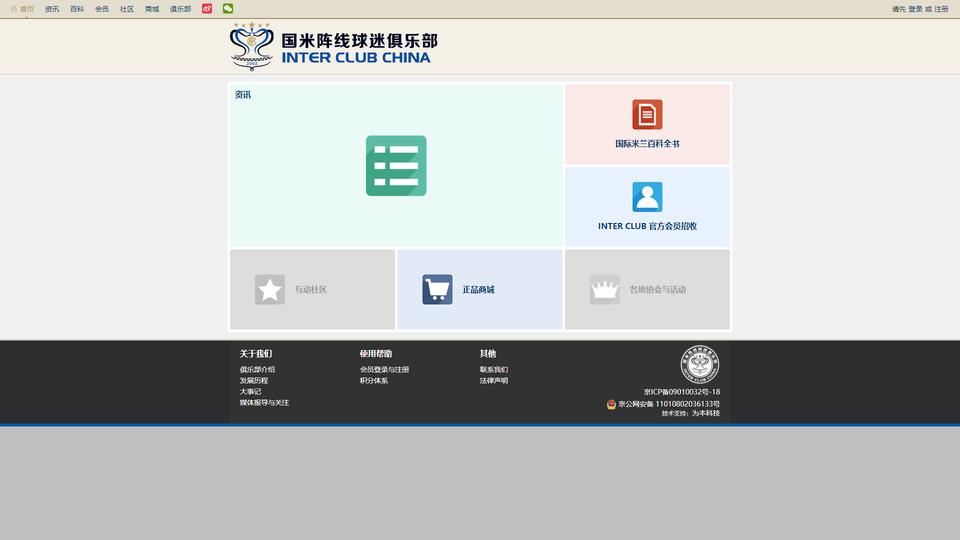Click the home icon beside 首页
Viewport: 960px width, 540px height.
13,9
